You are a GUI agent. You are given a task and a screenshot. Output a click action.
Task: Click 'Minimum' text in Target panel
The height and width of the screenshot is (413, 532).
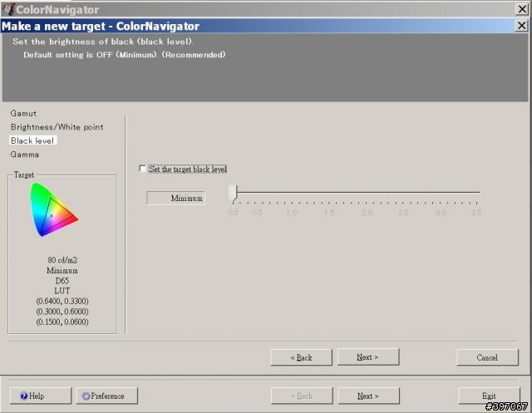[62, 271]
